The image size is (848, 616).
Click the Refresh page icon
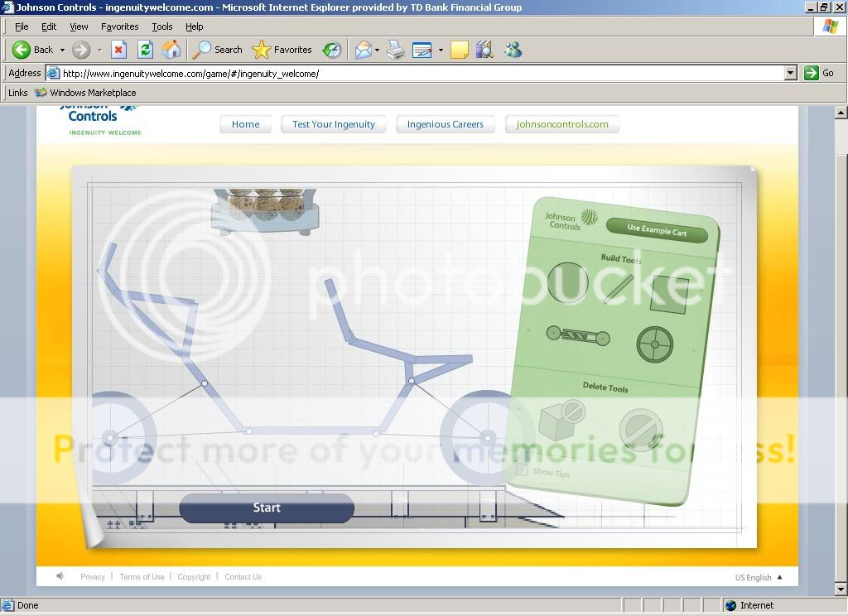(x=145, y=50)
